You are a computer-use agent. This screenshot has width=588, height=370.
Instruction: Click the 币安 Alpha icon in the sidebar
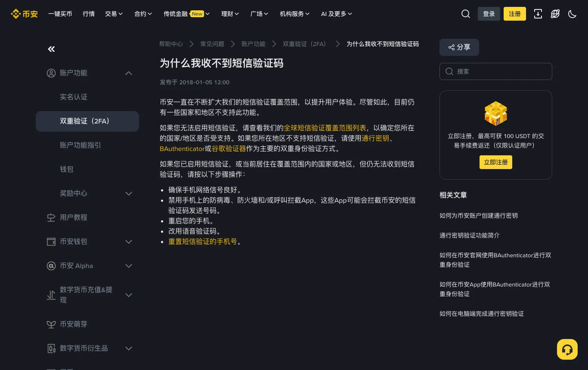coord(51,266)
